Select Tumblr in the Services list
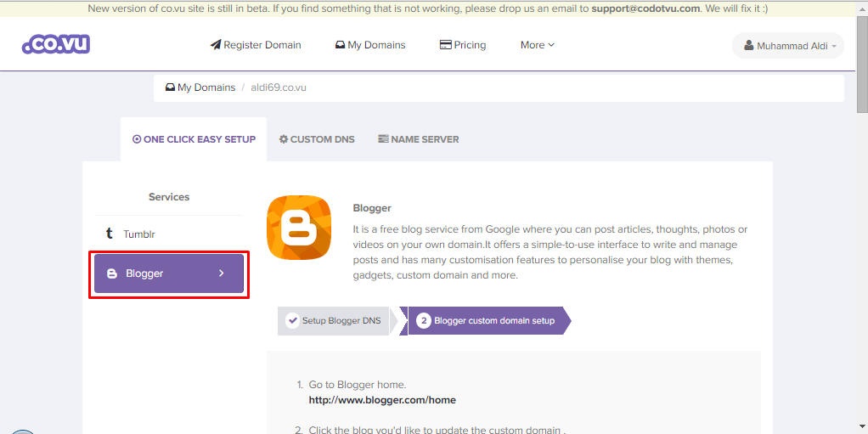 169,234
